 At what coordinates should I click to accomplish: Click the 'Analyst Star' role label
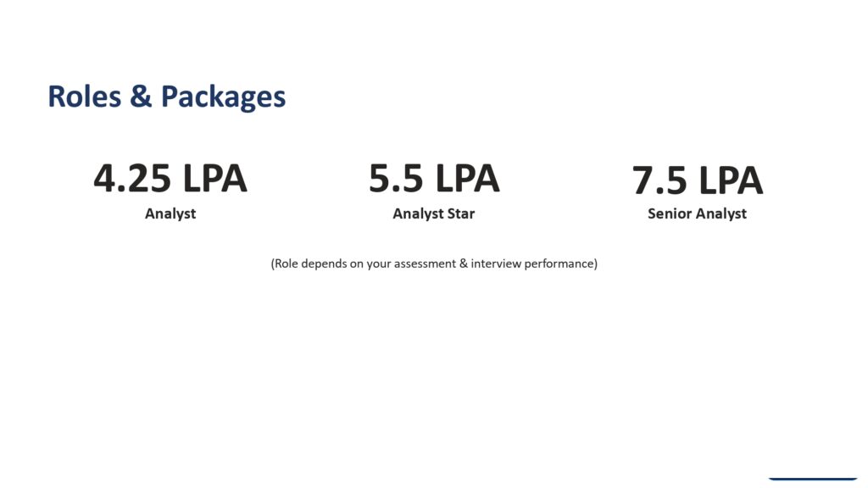433,213
